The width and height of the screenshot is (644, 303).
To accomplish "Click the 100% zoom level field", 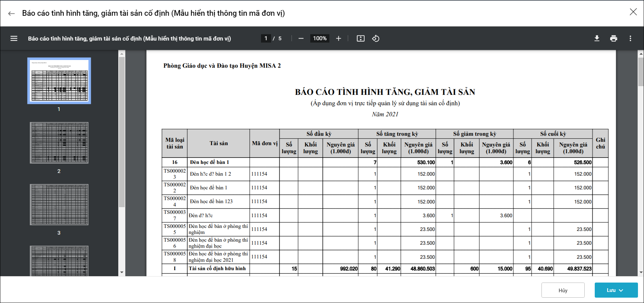I will (320, 39).
